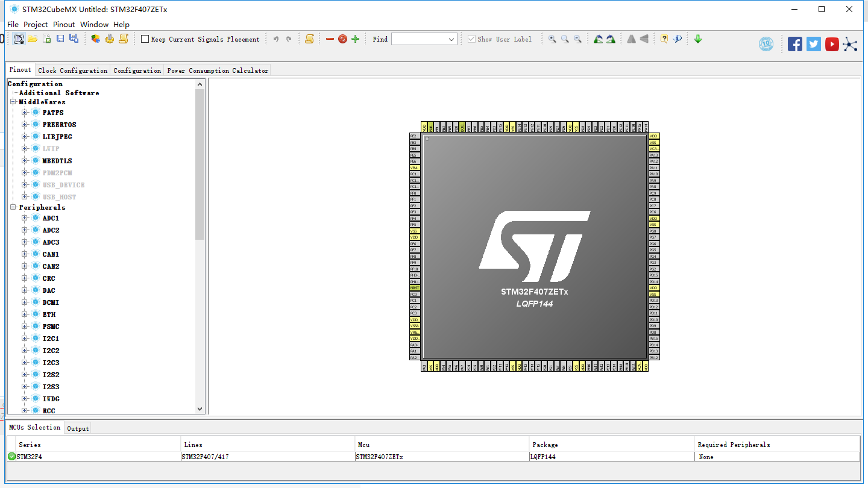Open the Find dropdown list

(x=451, y=39)
